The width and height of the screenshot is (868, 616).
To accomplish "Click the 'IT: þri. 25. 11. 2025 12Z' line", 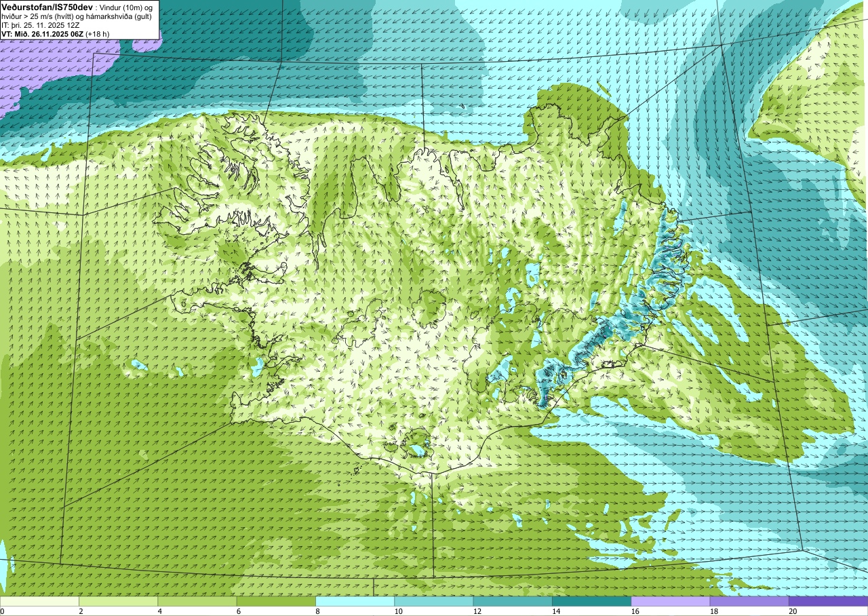I will pyautogui.click(x=41, y=25).
